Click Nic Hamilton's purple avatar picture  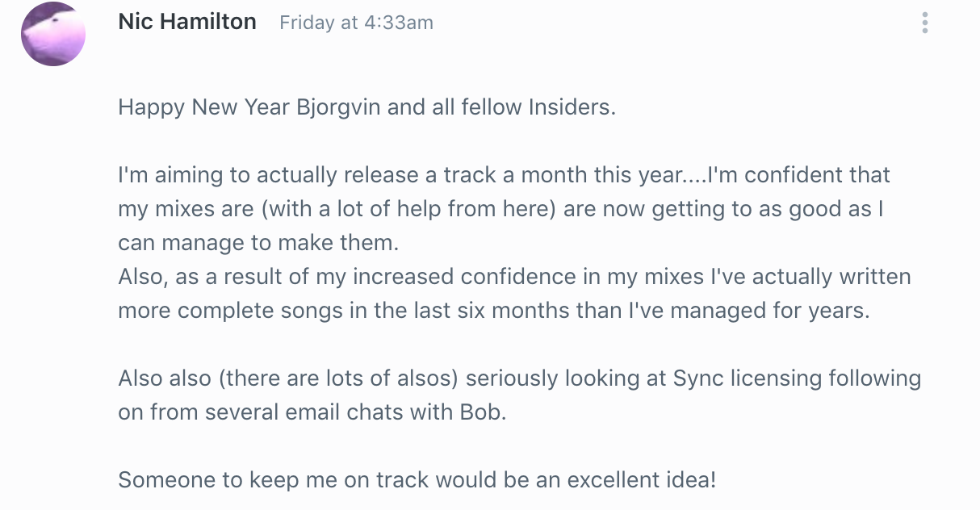[x=53, y=34]
